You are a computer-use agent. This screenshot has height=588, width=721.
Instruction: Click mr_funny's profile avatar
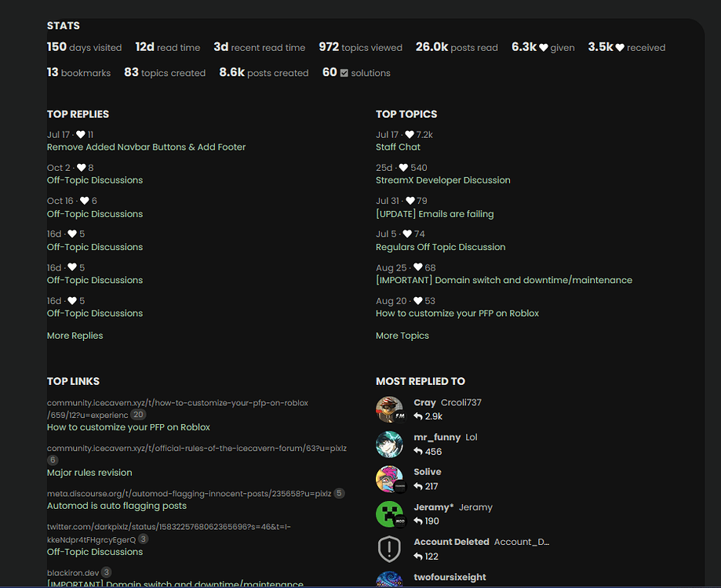(x=389, y=445)
